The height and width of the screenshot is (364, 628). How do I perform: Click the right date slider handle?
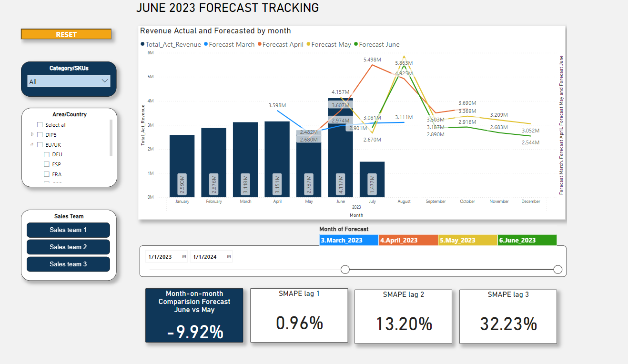pyautogui.click(x=558, y=270)
